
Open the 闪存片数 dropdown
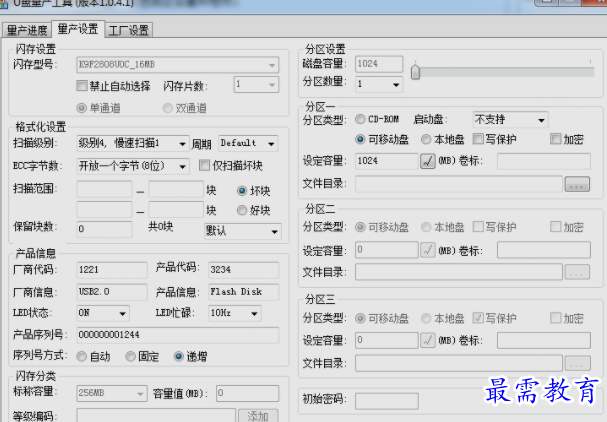click(256, 84)
